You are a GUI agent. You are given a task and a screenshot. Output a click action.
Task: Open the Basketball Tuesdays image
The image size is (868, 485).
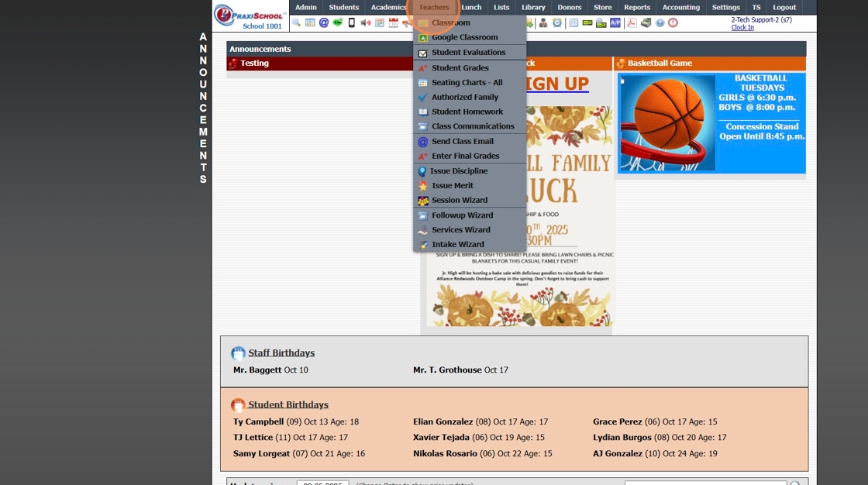[x=711, y=123]
